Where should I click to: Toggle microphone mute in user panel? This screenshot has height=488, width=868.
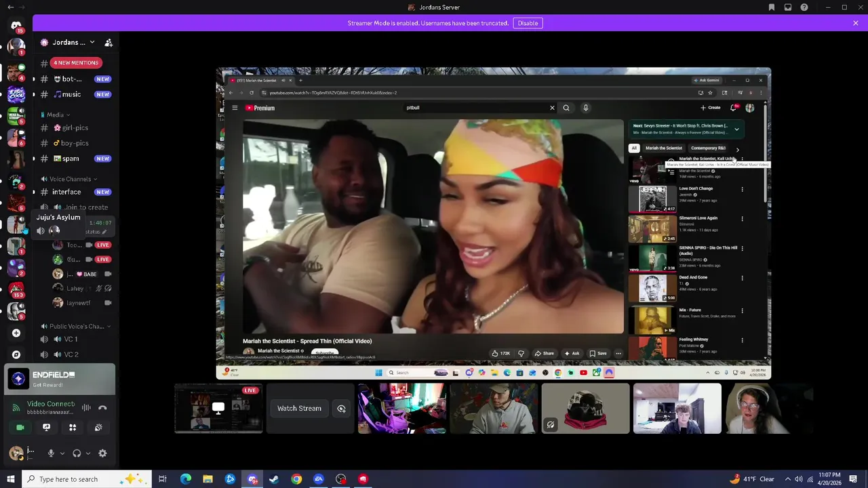[50, 453]
